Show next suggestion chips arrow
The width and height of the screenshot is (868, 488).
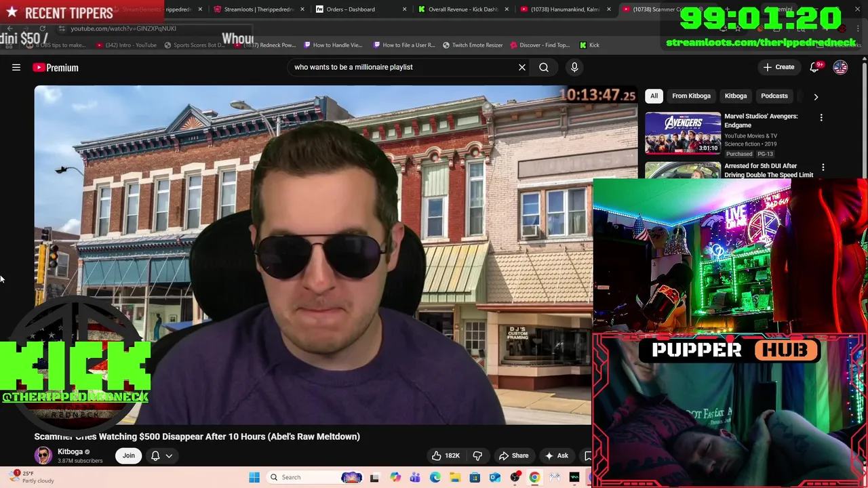816,96
